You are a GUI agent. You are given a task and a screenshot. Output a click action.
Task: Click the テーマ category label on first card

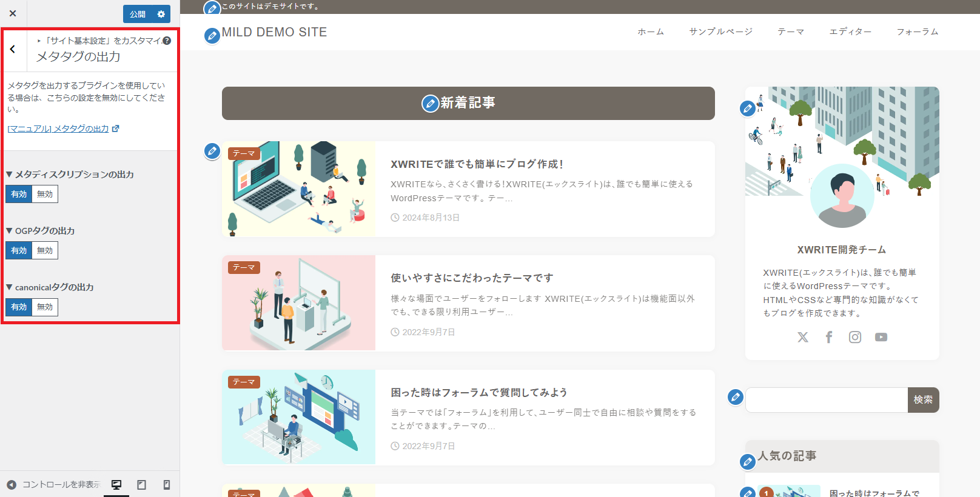tap(244, 153)
